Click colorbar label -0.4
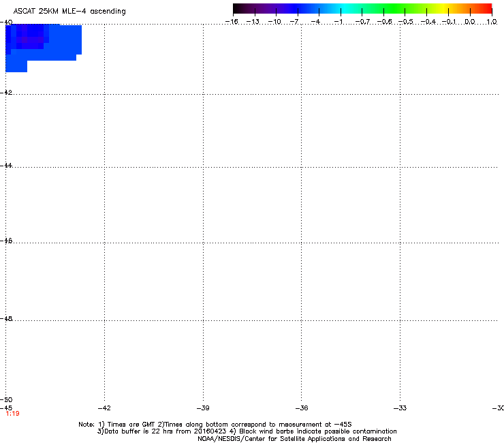This screenshot has height=443, width=504. pyautogui.click(x=428, y=22)
